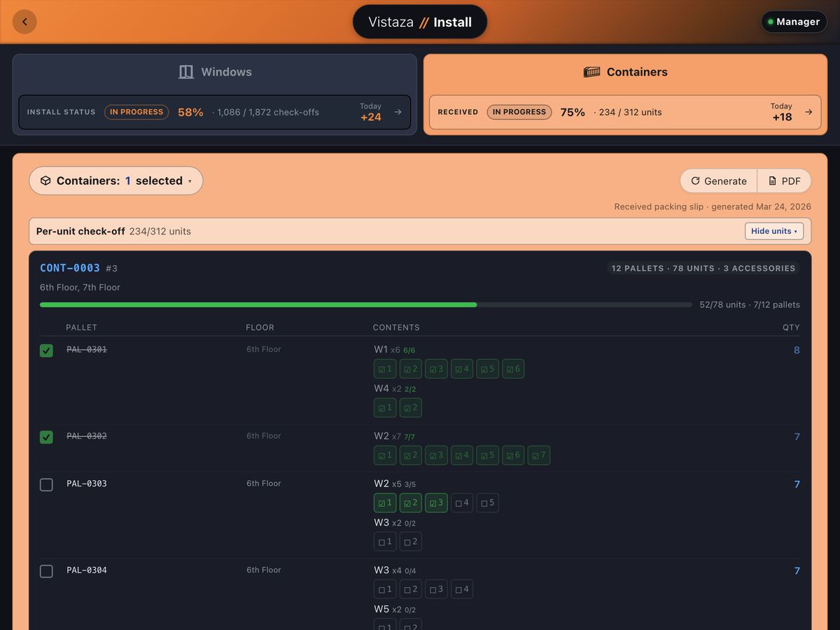This screenshot has width=840, height=630.
Task: Click the green status dot beside Manager
Action: [771, 22]
